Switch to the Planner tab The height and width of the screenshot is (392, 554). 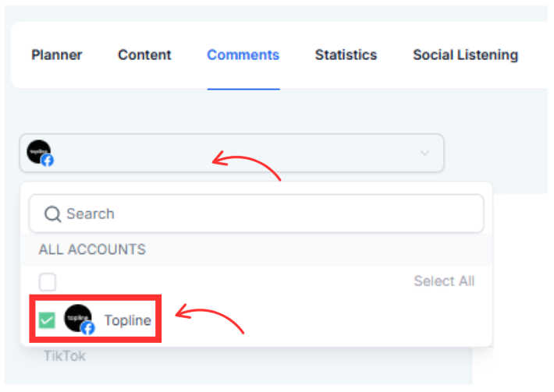pyautogui.click(x=56, y=55)
